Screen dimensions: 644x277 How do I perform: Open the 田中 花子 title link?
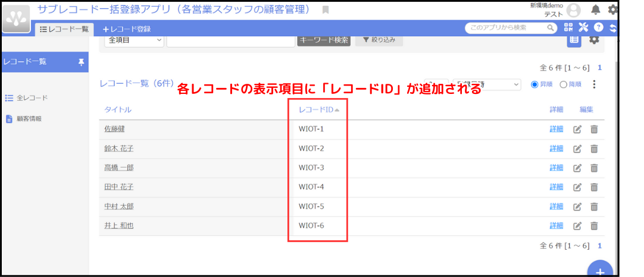(118, 187)
